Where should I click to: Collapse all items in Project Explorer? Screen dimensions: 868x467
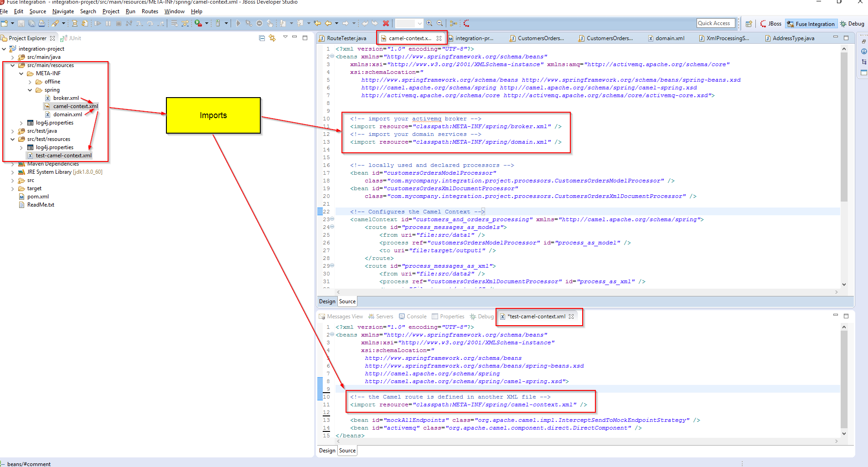[x=262, y=38]
